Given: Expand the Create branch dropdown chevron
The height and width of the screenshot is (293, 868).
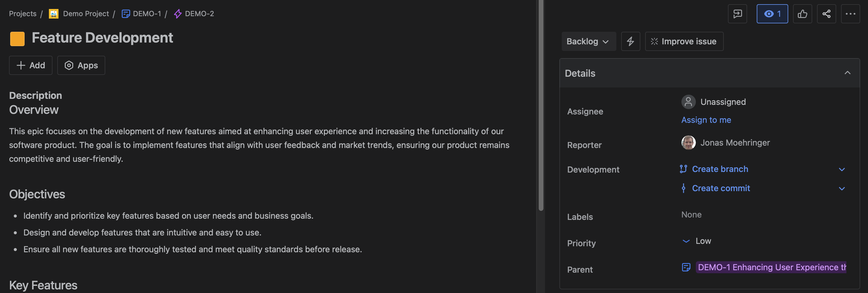Looking at the screenshot, I should tap(842, 169).
